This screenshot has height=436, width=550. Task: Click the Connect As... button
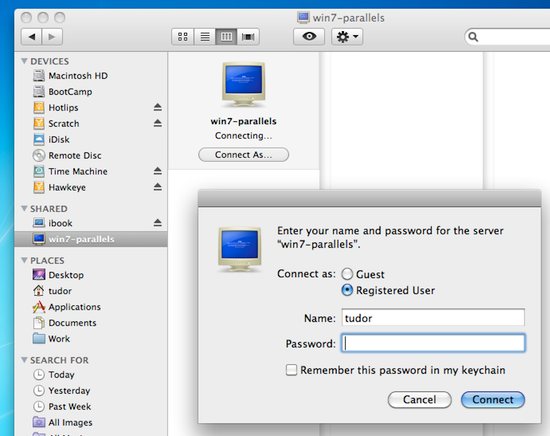point(243,155)
